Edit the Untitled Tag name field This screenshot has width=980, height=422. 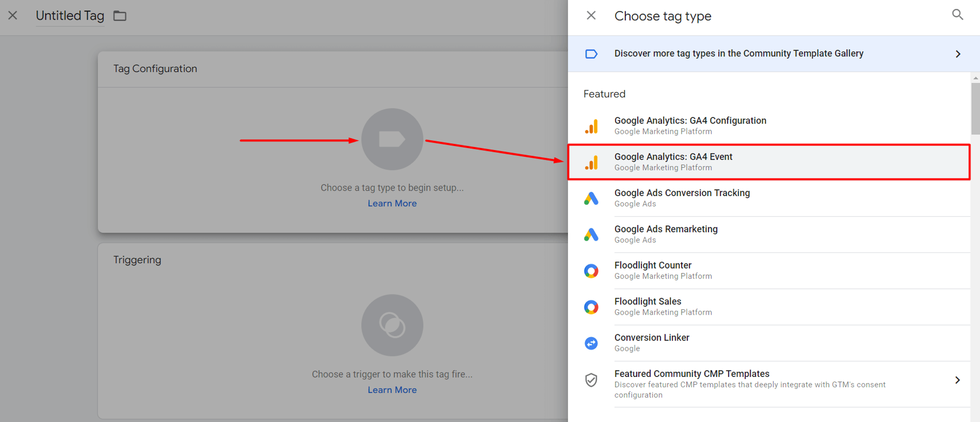tap(70, 16)
